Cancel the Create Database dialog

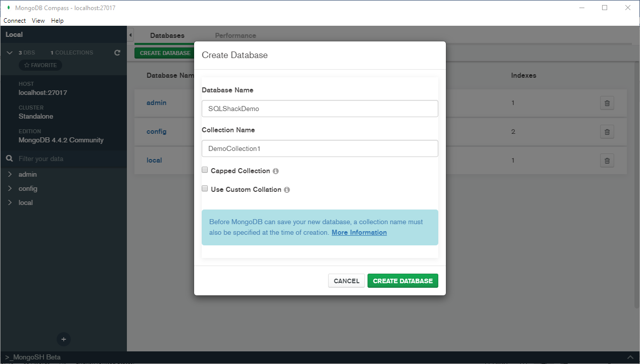[346, 281]
